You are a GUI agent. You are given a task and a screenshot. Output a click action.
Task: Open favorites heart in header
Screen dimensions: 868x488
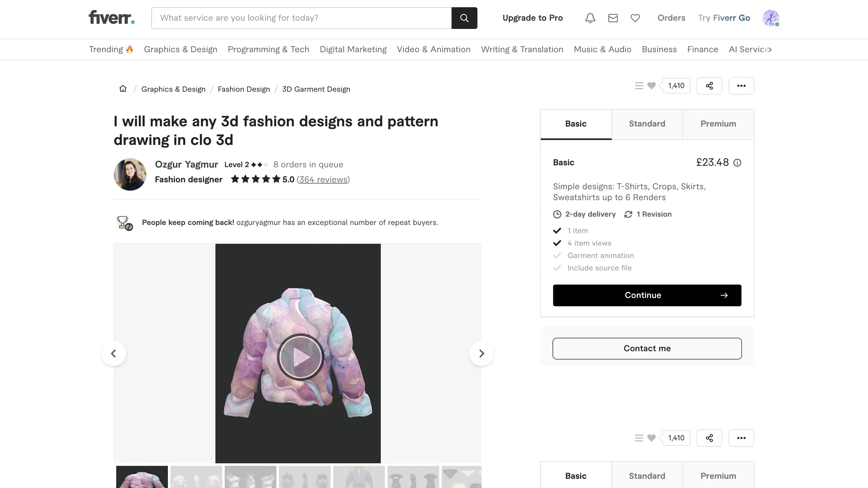[x=635, y=18]
